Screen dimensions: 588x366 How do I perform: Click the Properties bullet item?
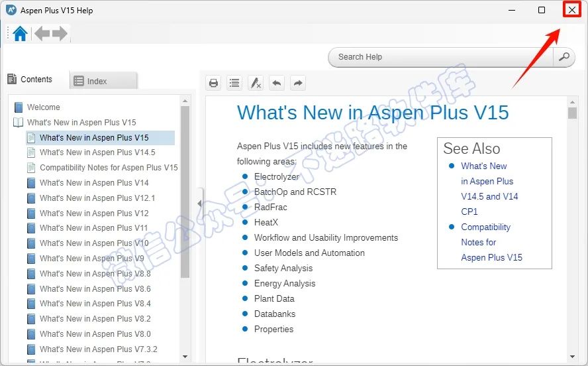click(x=273, y=330)
